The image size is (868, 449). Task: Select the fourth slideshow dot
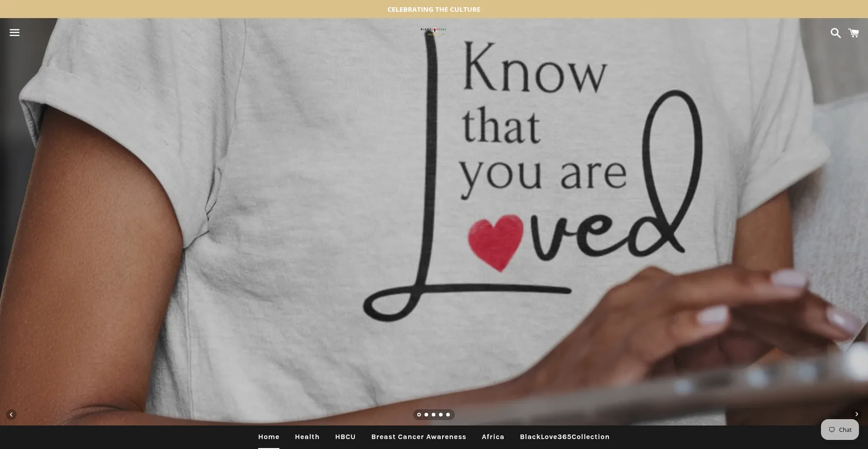pyautogui.click(x=441, y=415)
